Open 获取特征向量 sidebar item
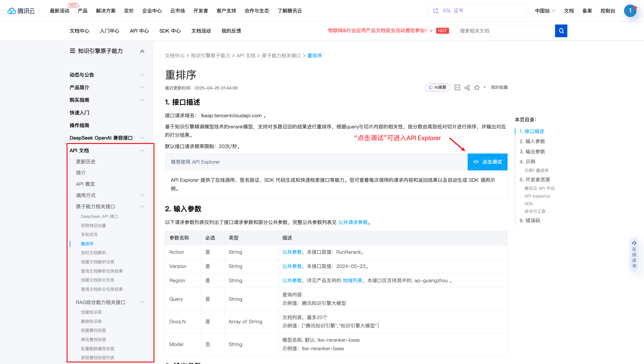This screenshot has height=364, width=644. (x=93, y=226)
